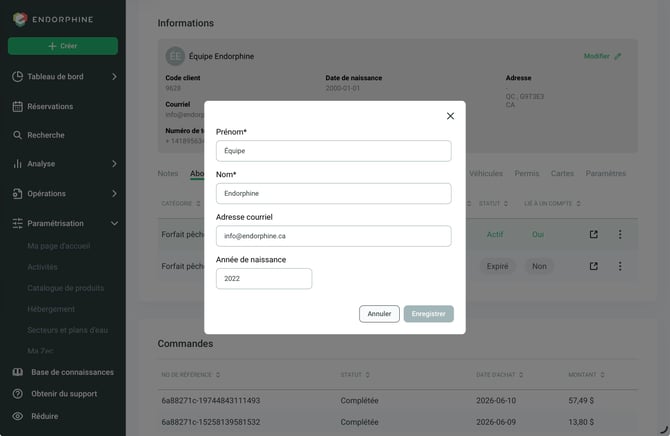Open three-dot menu in Expiré row
The width and height of the screenshot is (670, 436).
tap(620, 266)
